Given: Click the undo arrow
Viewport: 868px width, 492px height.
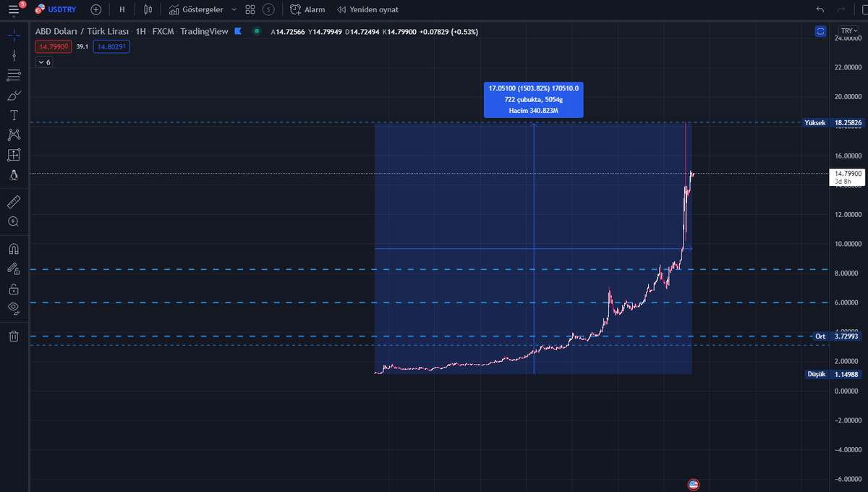Looking at the screenshot, I should (x=820, y=9).
